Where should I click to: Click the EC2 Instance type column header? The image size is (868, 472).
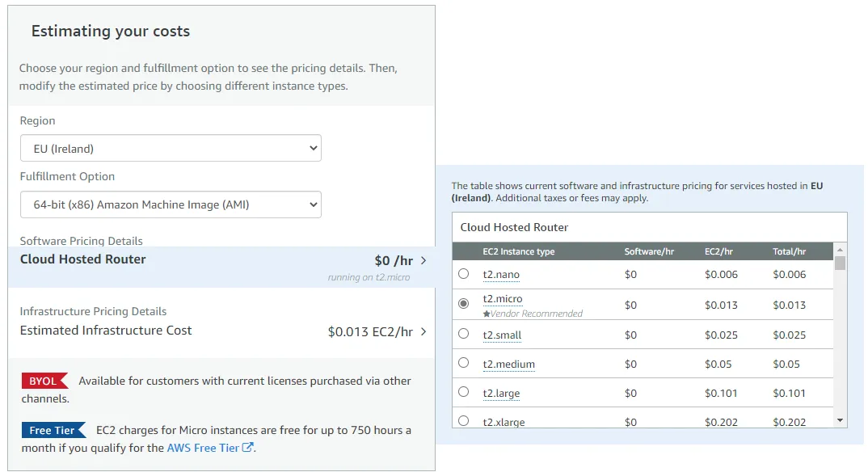point(519,251)
